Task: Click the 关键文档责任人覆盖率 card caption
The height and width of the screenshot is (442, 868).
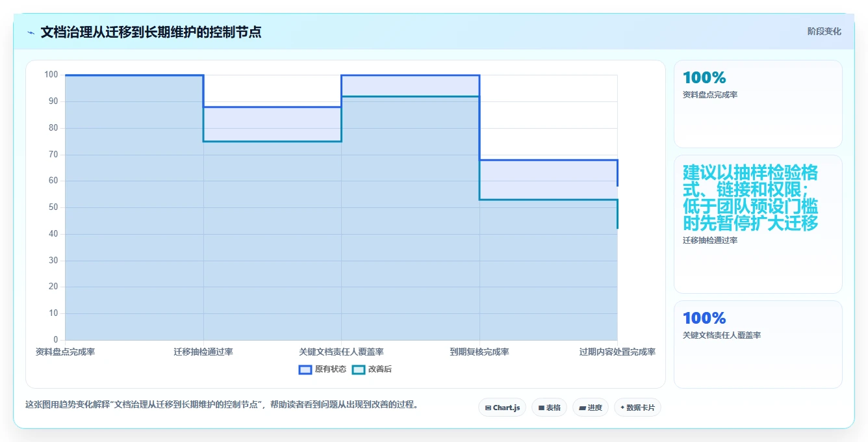Action: coord(722,335)
